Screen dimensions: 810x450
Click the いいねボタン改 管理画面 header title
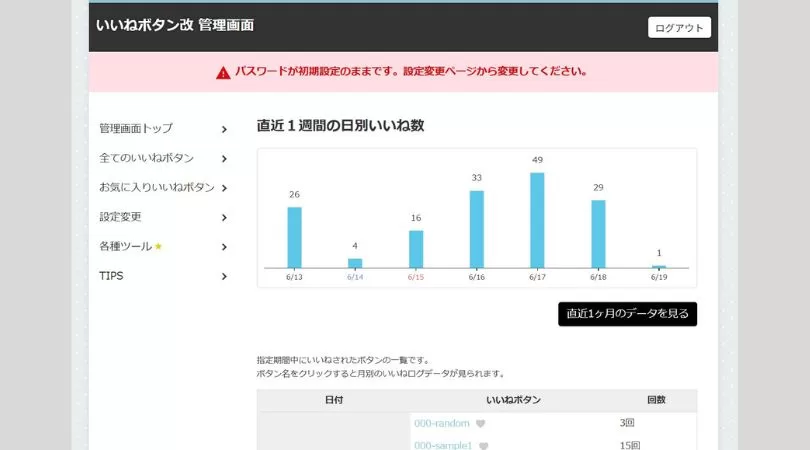(x=174, y=25)
